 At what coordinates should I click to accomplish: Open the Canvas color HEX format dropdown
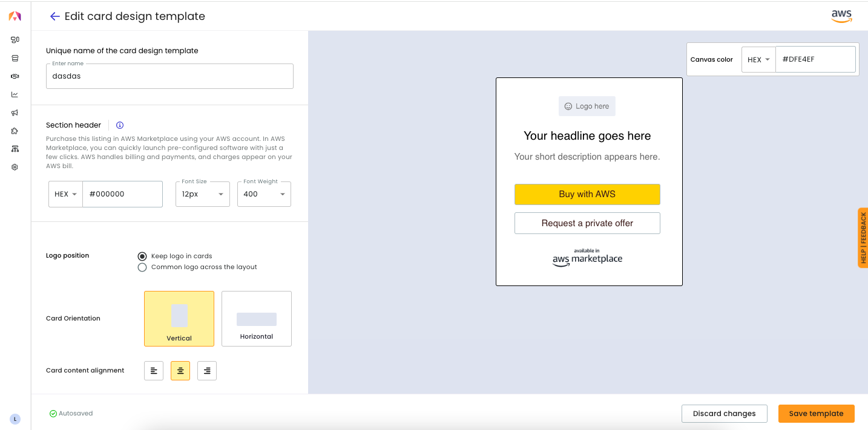click(x=758, y=60)
